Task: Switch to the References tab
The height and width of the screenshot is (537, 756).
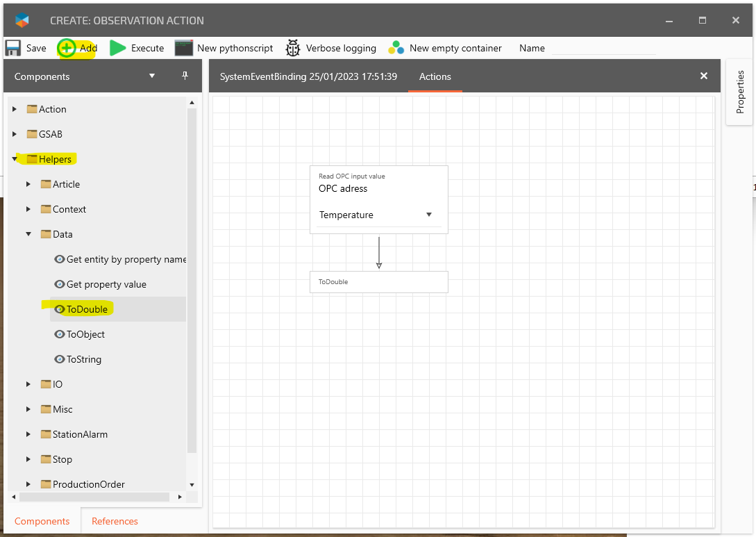Action: click(115, 521)
